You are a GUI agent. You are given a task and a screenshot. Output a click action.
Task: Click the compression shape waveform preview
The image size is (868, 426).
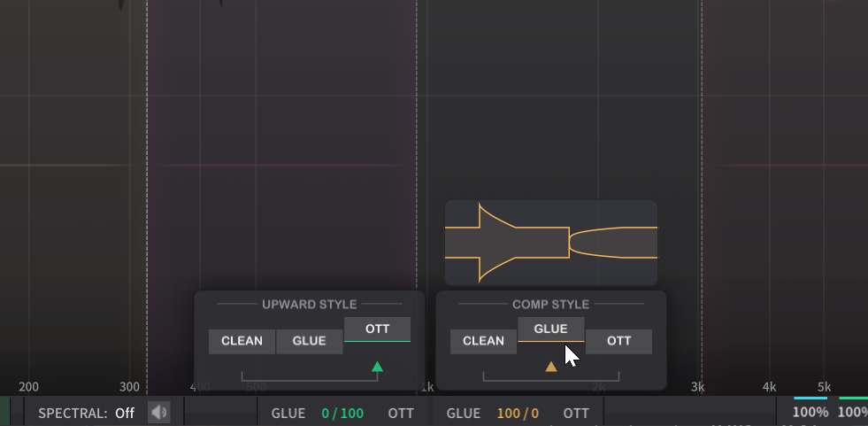(x=550, y=243)
